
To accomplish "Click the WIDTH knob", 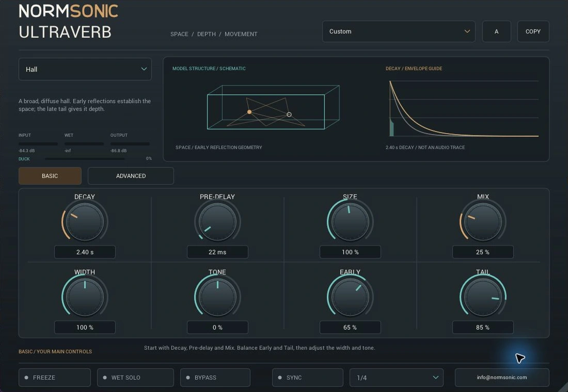I will click(85, 297).
